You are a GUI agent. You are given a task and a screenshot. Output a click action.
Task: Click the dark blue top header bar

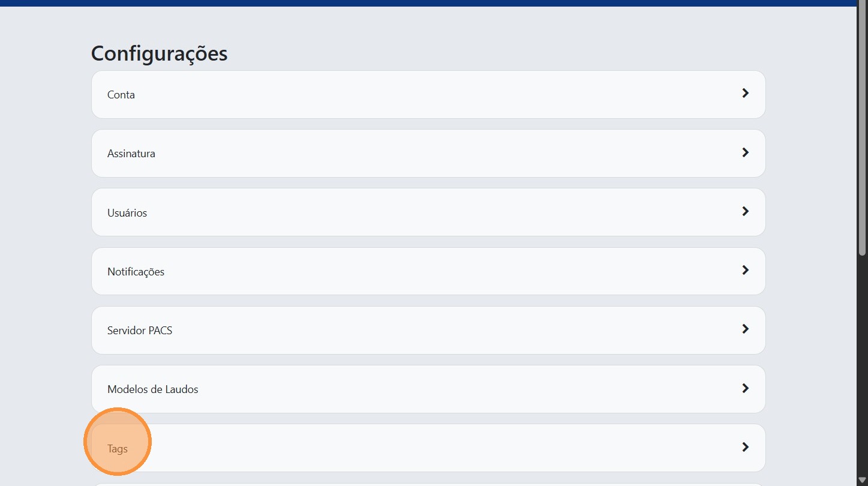click(x=420, y=3)
